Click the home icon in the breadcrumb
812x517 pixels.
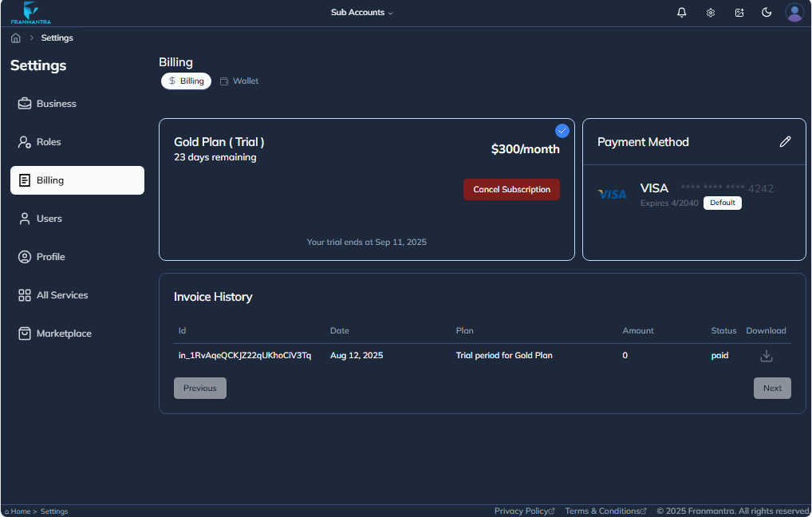(x=15, y=37)
